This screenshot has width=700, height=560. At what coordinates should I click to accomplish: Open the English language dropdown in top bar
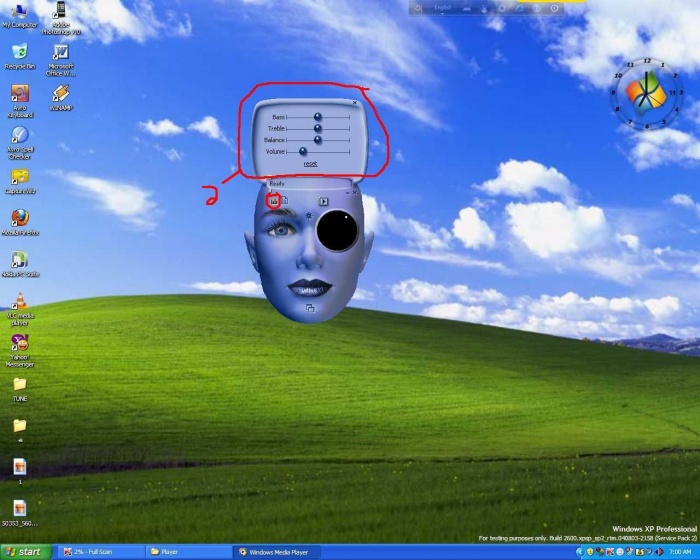(x=442, y=9)
